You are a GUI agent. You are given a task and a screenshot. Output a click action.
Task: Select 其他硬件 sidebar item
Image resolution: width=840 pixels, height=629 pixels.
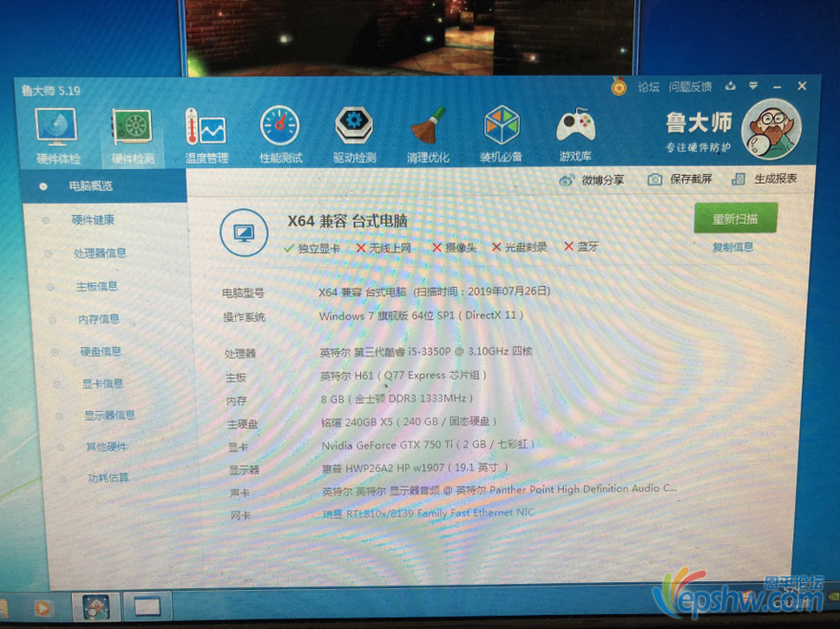point(107,446)
